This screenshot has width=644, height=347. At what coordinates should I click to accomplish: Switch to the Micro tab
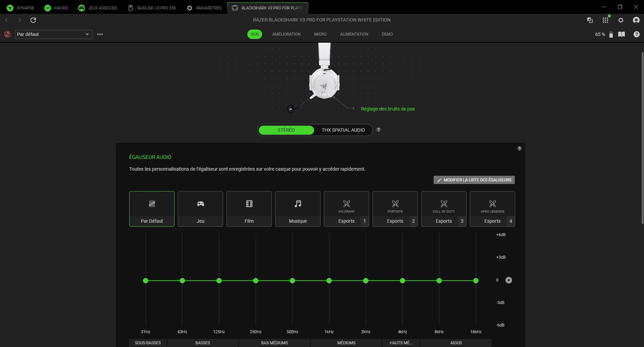[320, 34]
